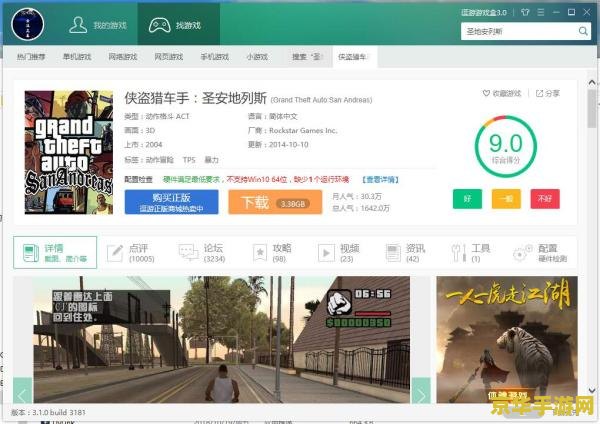Rate the game with yellow 一般 button
The image size is (600, 424).
coord(506,199)
